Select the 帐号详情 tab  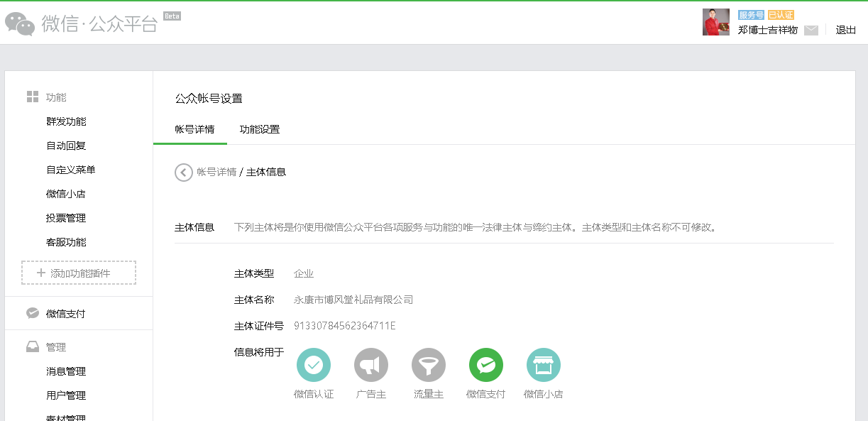pyautogui.click(x=195, y=130)
